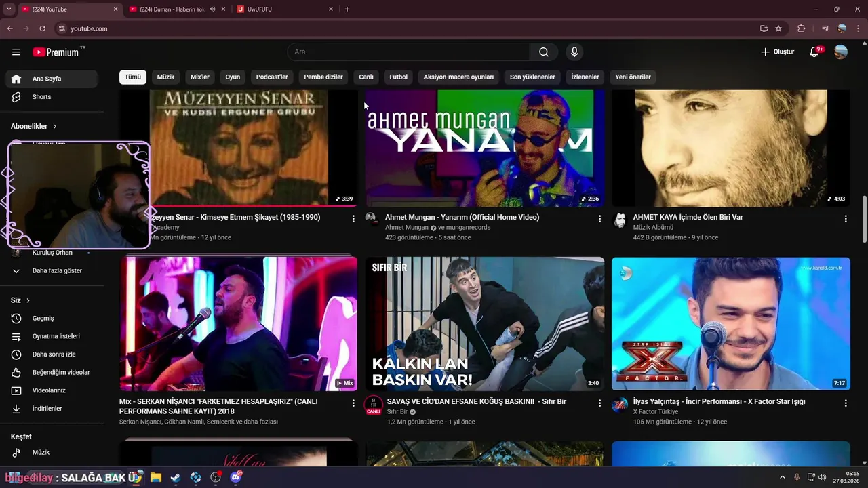
Task: Select the Pembe diziler filter chip
Action: click(x=323, y=77)
